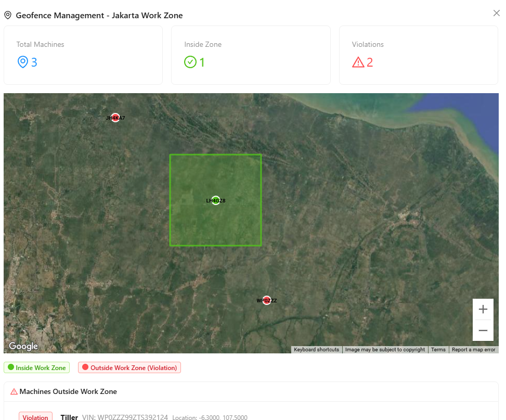Click the Outside Work Zone (Violation) legend tag
506x420 pixels.
click(129, 367)
